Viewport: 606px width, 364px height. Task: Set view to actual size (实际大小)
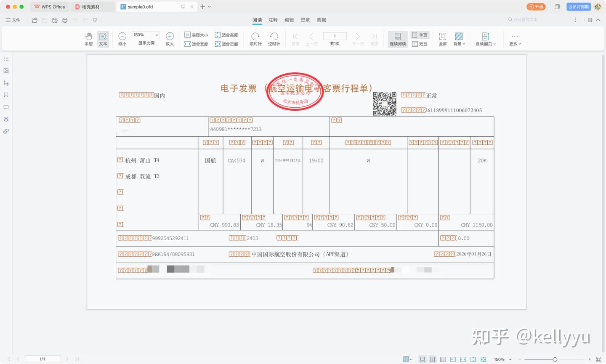click(196, 35)
